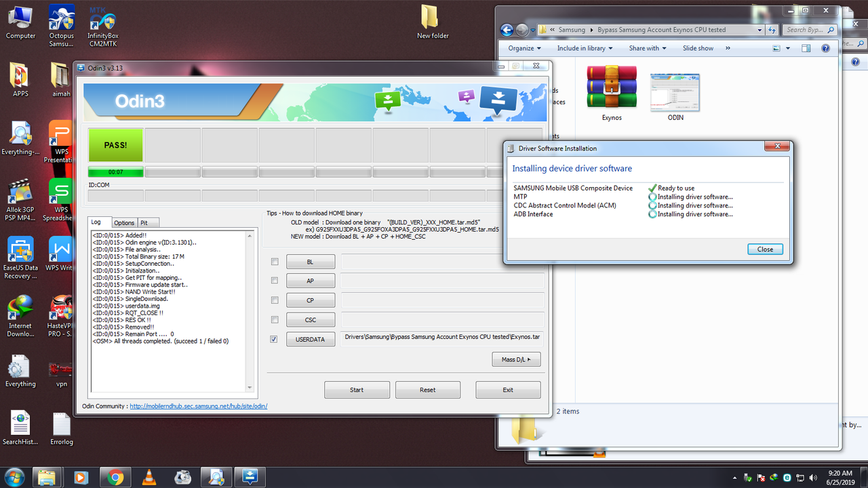Open Windows Media Player from the taskbar
868x488 pixels.
(x=81, y=477)
